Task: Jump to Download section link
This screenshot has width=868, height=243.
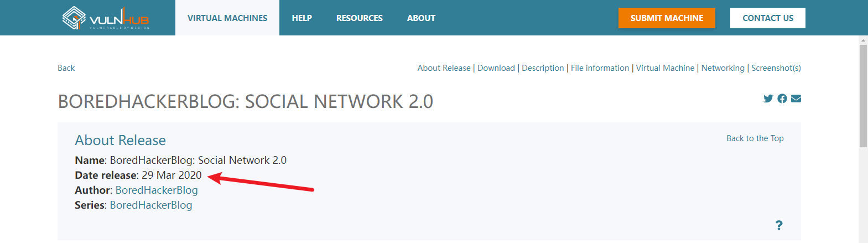Action: pos(496,68)
